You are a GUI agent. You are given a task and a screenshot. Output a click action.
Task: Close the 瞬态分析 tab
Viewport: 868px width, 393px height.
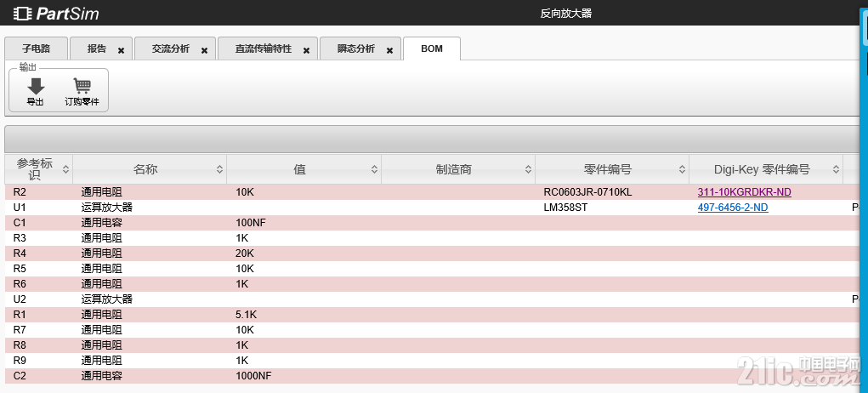click(389, 50)
